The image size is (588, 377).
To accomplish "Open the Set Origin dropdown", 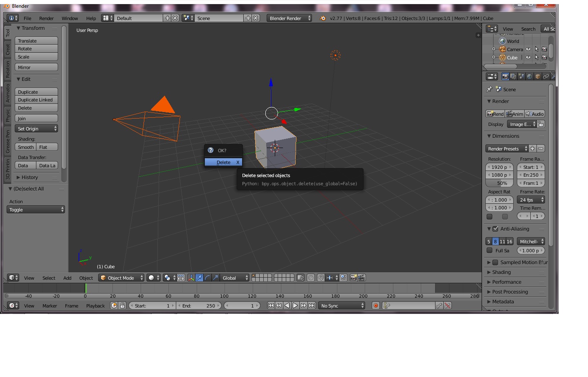I will (x=36, y=129).
